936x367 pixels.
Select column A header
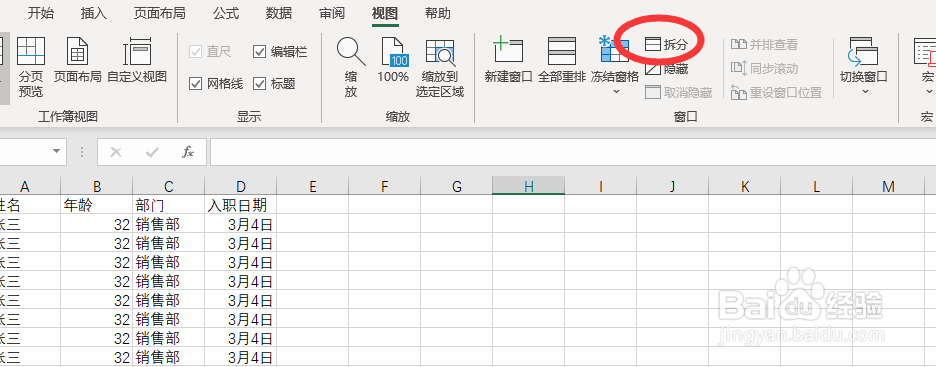pyautogui.click(x=25, y=187)
